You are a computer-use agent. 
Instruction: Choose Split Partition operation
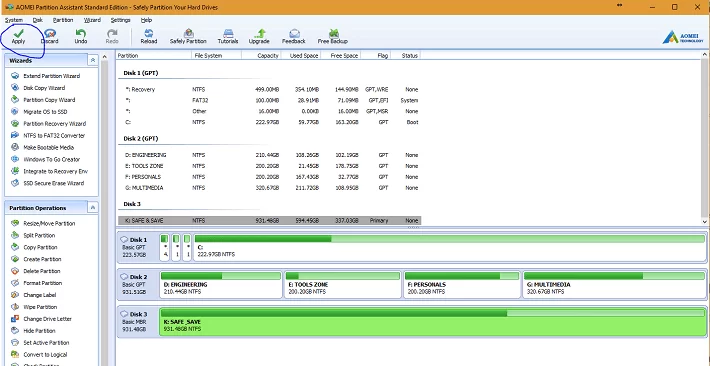(x=39, y=235)
